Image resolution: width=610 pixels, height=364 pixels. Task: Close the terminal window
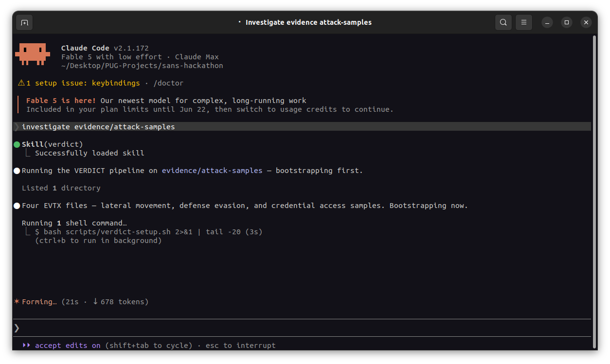586,22
